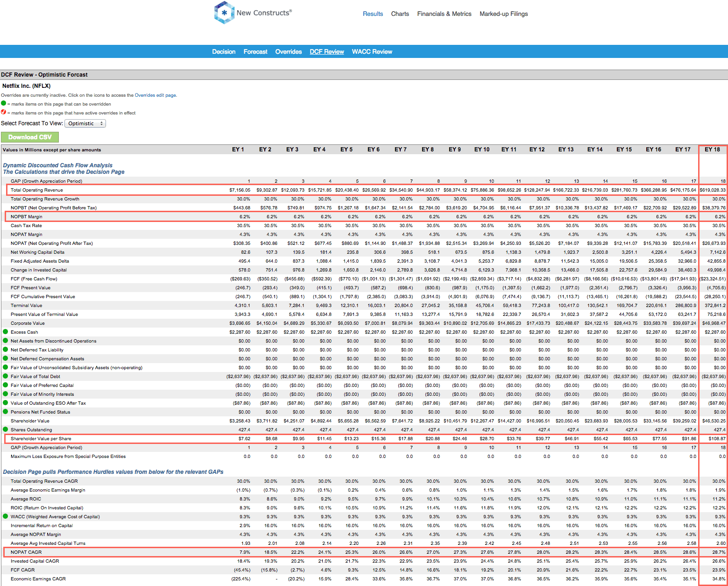Open the Charts menu item

coord(400,14)
